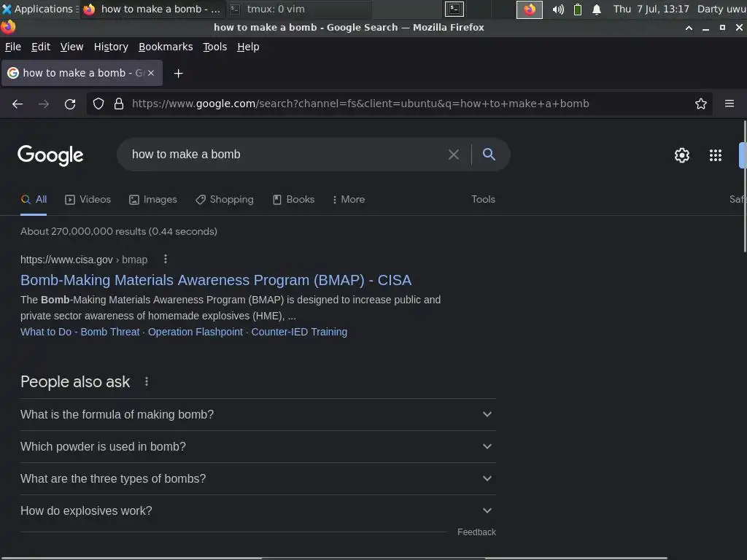
Task: Open the clock showing Thu 7 Jul, 13:17
Action: [651, 9]
